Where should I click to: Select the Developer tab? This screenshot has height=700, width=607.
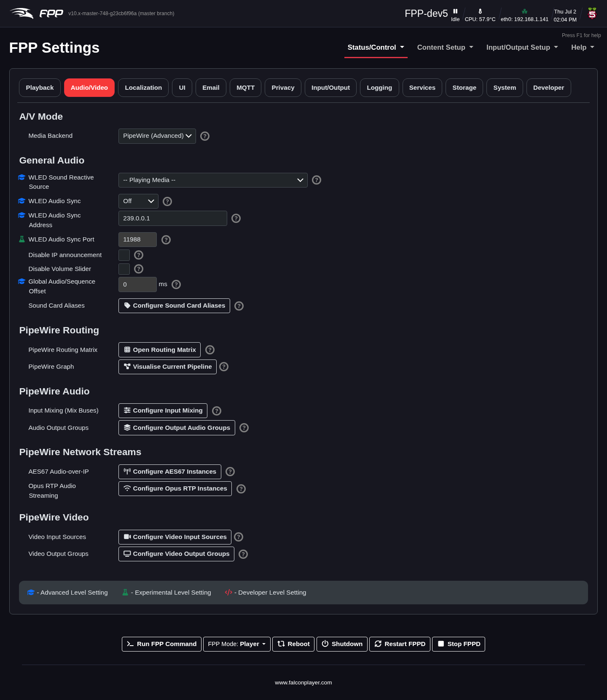[548, 88]
